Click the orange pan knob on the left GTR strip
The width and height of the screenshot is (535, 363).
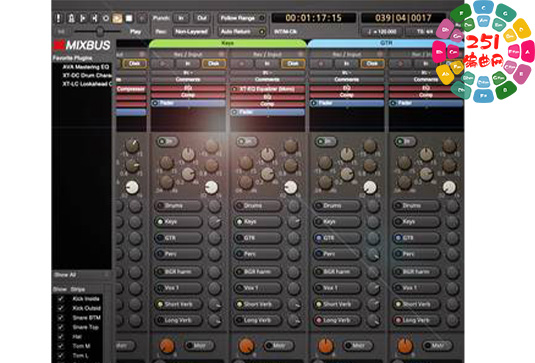point(326,346)
